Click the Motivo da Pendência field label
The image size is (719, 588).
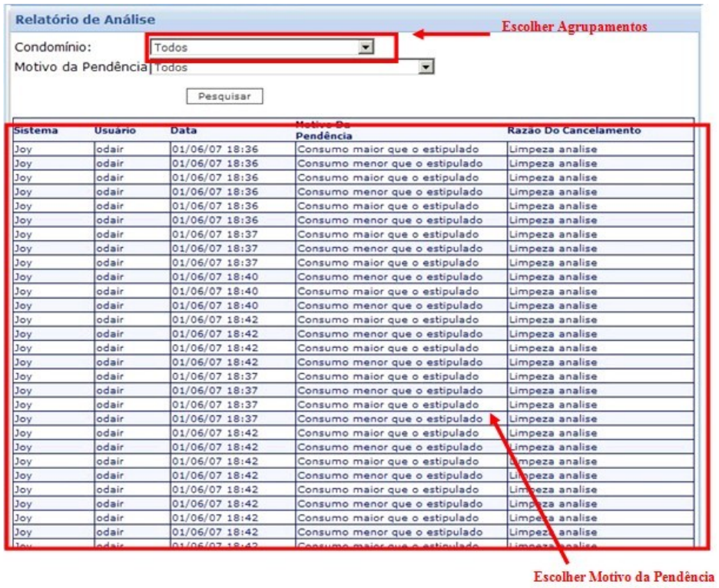pos(80,68)
